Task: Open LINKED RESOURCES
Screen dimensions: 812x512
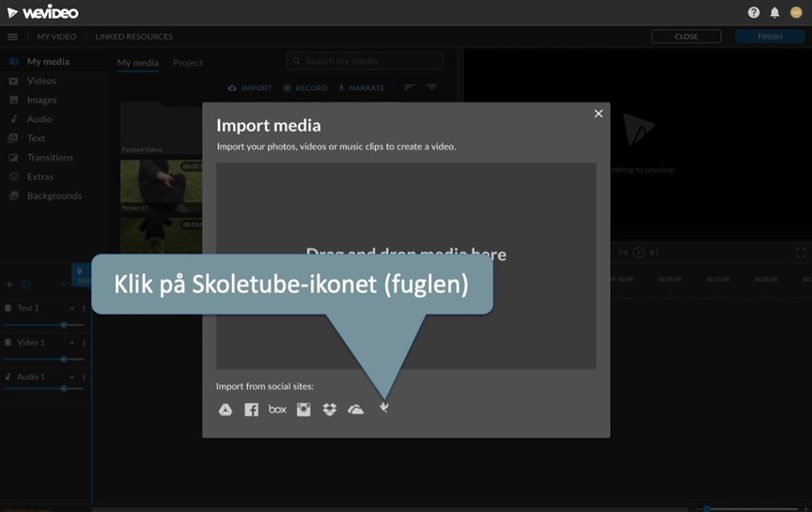Action: click(x=134, y=37)
